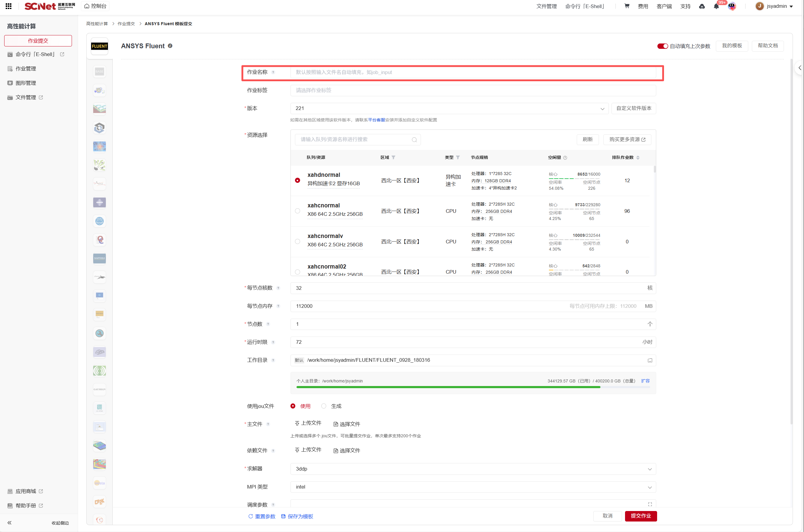
Task: Toggle auto-fill last parameters switch
Action: (x=662, y=46)
